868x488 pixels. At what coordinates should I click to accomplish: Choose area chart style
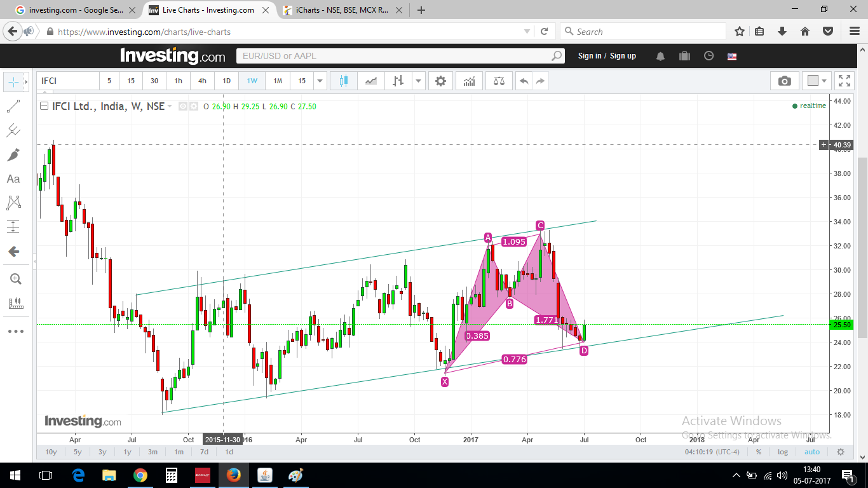coord(371,81)
